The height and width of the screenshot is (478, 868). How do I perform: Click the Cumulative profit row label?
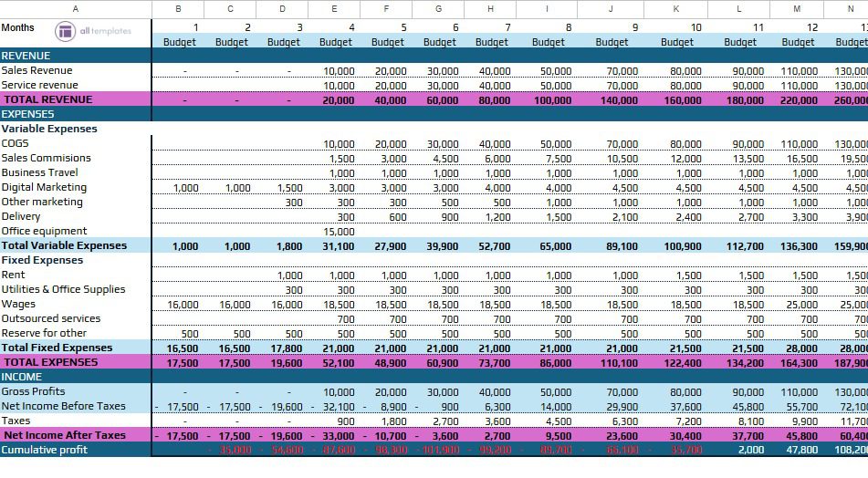click(x=43, y=450)
